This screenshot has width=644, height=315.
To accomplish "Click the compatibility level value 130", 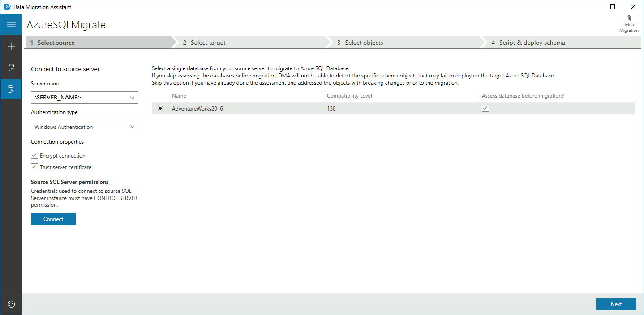I will pyautogui.click(x=331, y=109).
